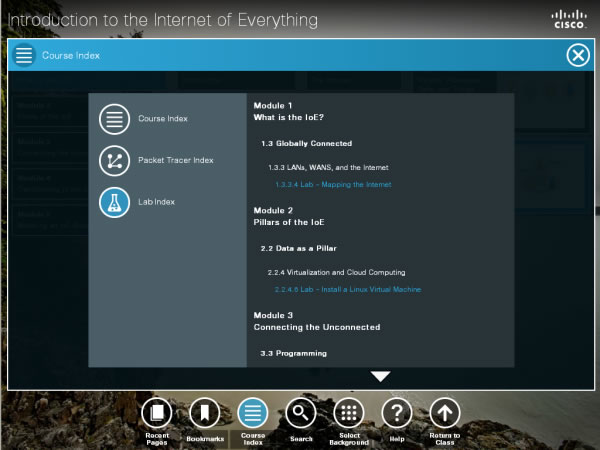The image size is (600, 450).
Task: Close the Course Index overlay panel
Action: [578, 55]
